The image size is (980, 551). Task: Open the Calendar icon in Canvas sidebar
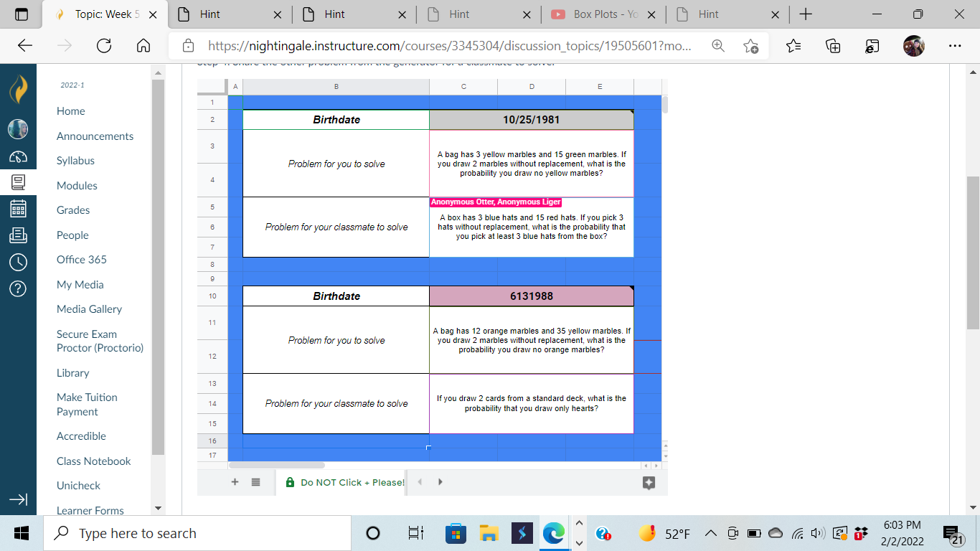[x=17, y=209]
